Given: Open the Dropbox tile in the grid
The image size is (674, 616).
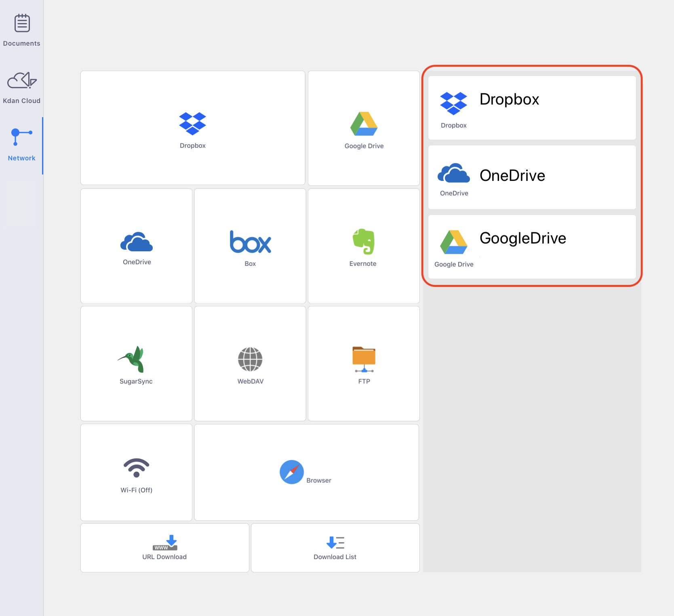Looking at the screenshot, I should coord(193,128).
